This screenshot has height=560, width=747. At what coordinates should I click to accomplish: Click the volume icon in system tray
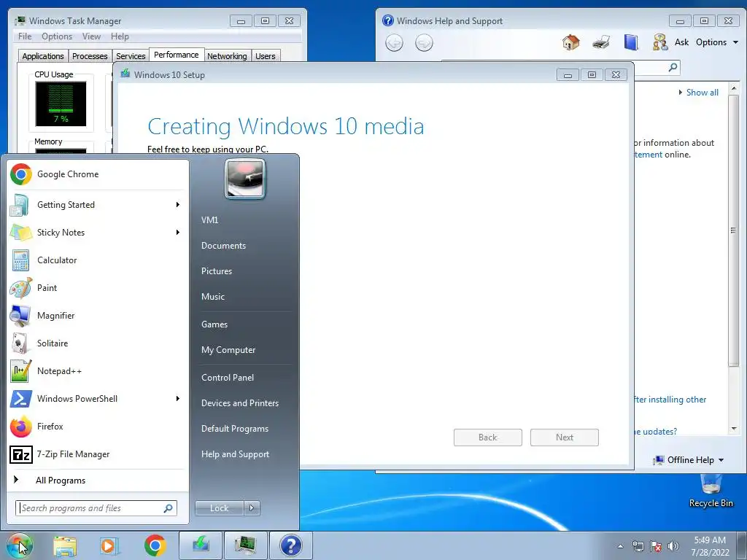[673, 546]
